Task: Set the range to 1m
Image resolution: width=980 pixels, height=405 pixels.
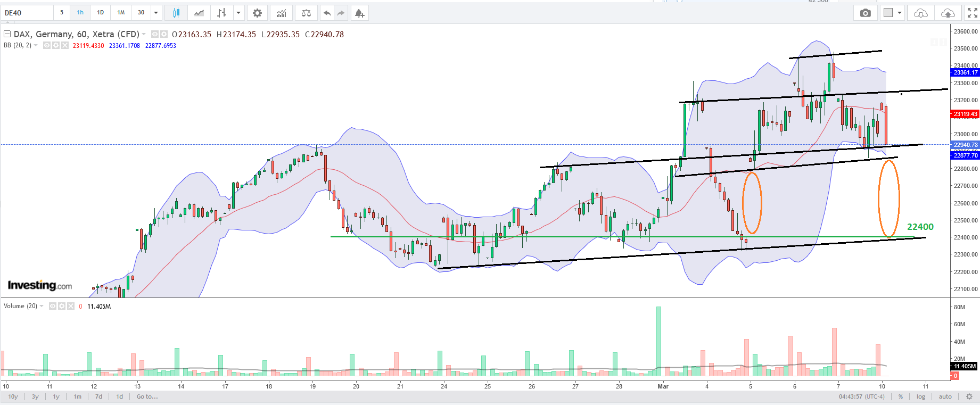Action: tap(78, 396)
